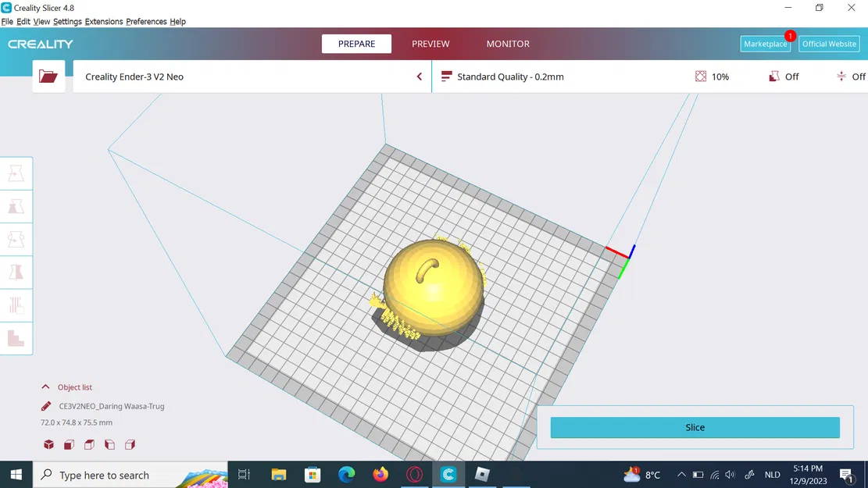Switch to front view cube icon
The image size is (868, 488).
coord(70,444)
